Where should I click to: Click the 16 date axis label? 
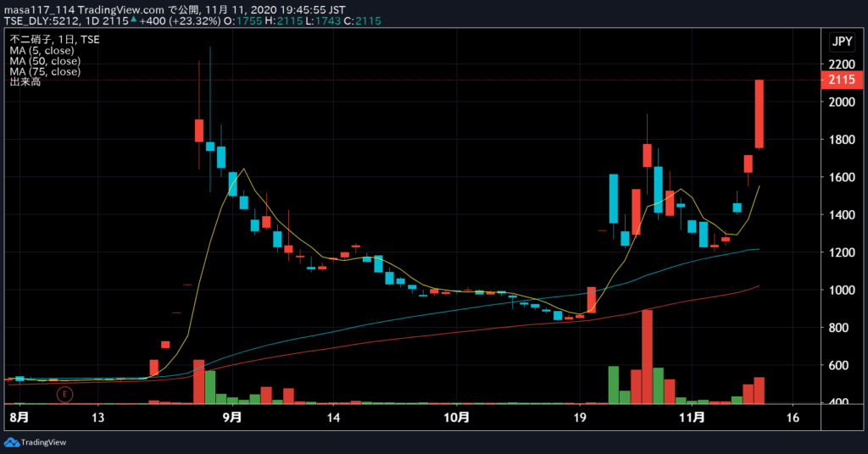[x=793, y=418]
